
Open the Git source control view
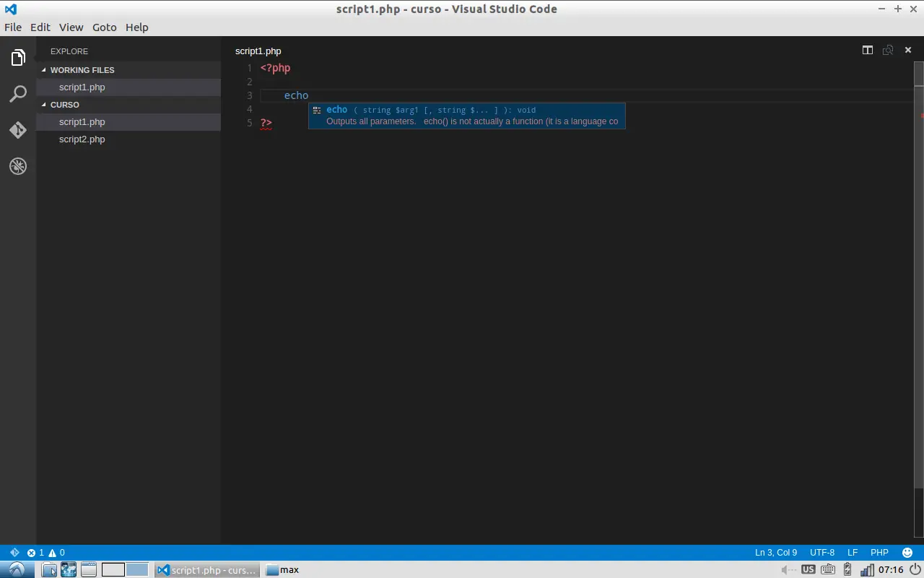click(18, 130)
